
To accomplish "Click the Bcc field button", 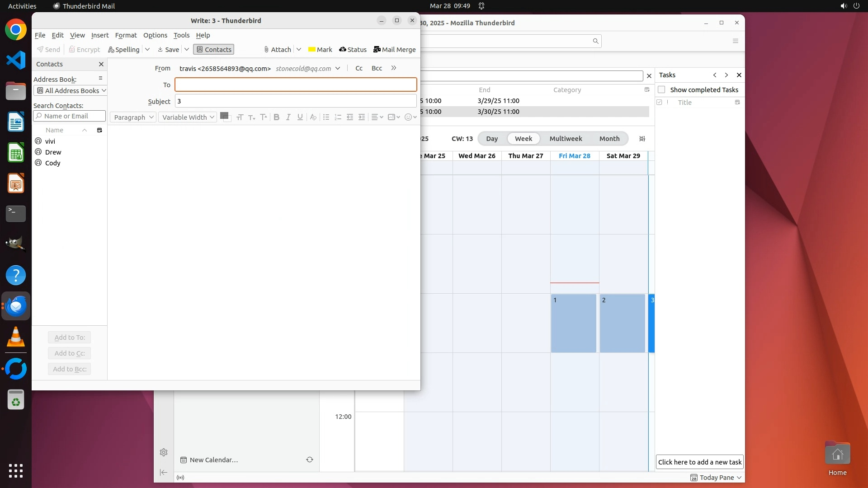I will [x=377, y=68].
